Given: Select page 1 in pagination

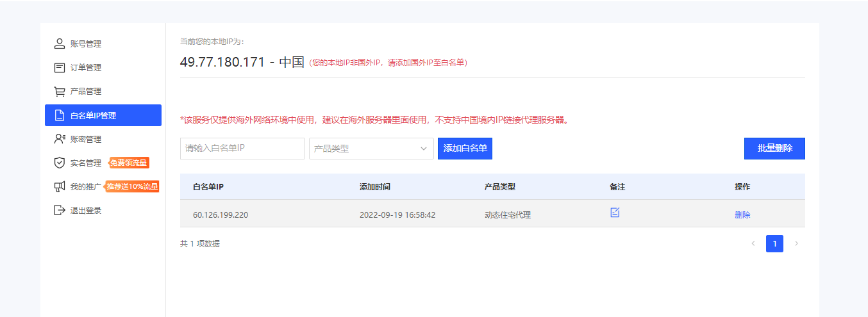Looking at the screenshot, I should [x=774, y=243].
